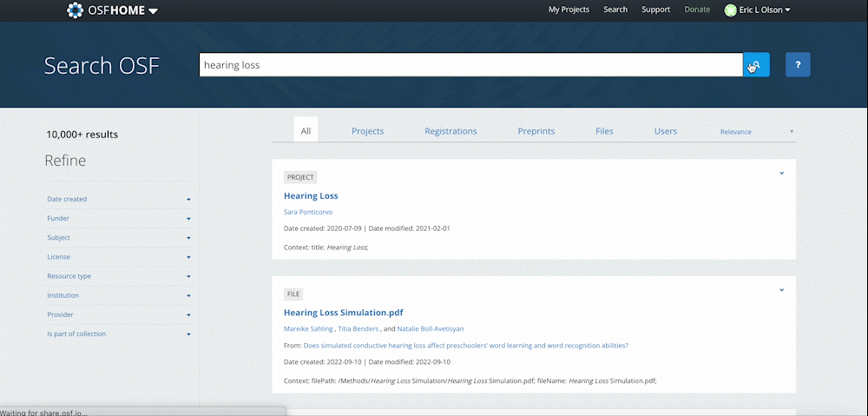Viewport: 868px width, 416px height.
Task: Switch to the Users tab
Action: 666,131
